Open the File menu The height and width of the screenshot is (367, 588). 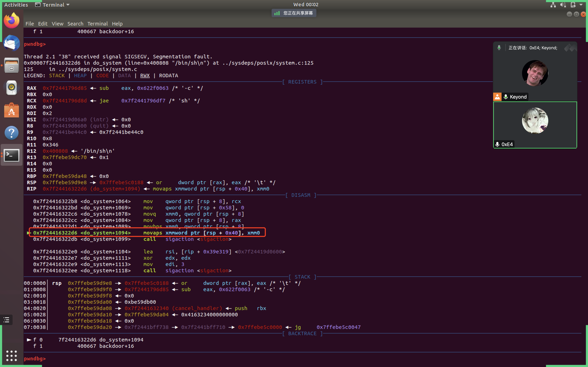[30, 24]
